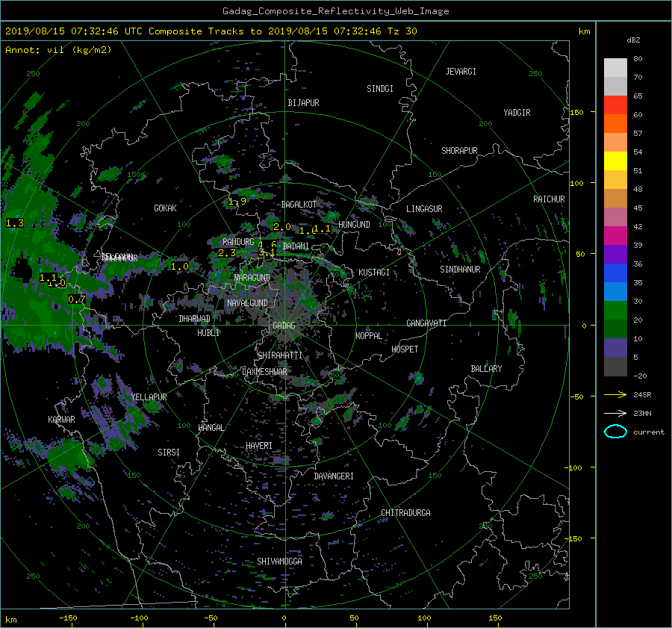Viewport: 672px width, 628px height.
Task: Select the red 60 dBZ color swatch
Action: tap(615, 105)
